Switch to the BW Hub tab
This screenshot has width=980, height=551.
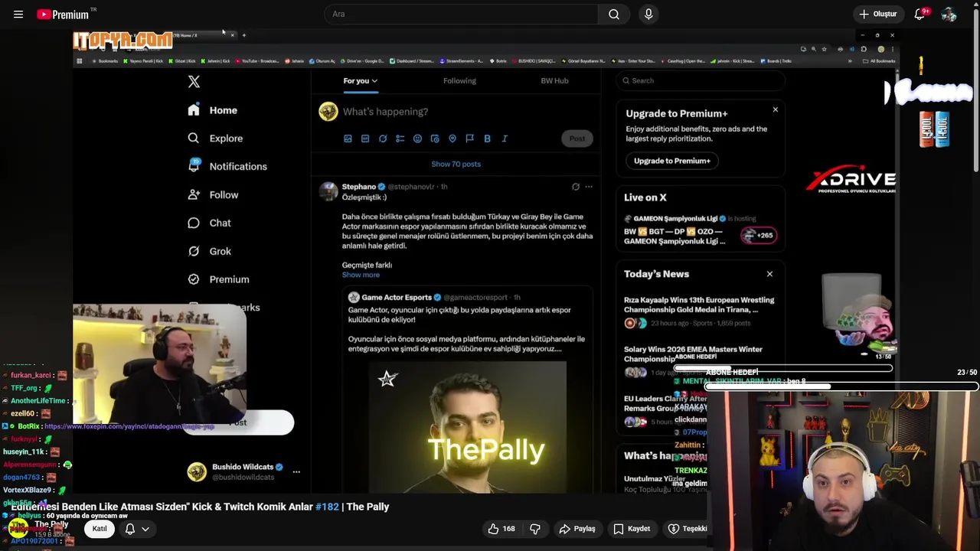tap(554, 80)
